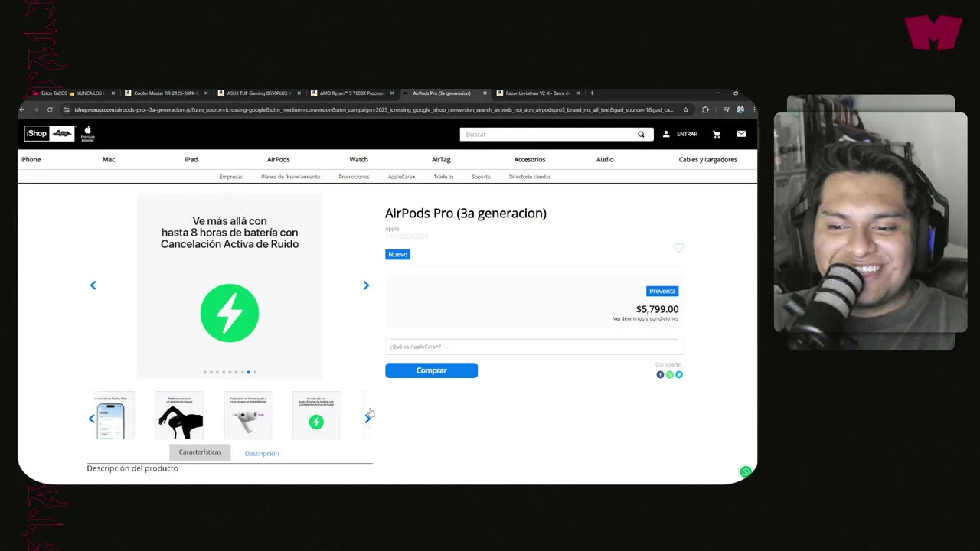The width and height of the screenshot is (980, 551).
Task: Open Planes de financiamiento link
Action: pos(291,177)
